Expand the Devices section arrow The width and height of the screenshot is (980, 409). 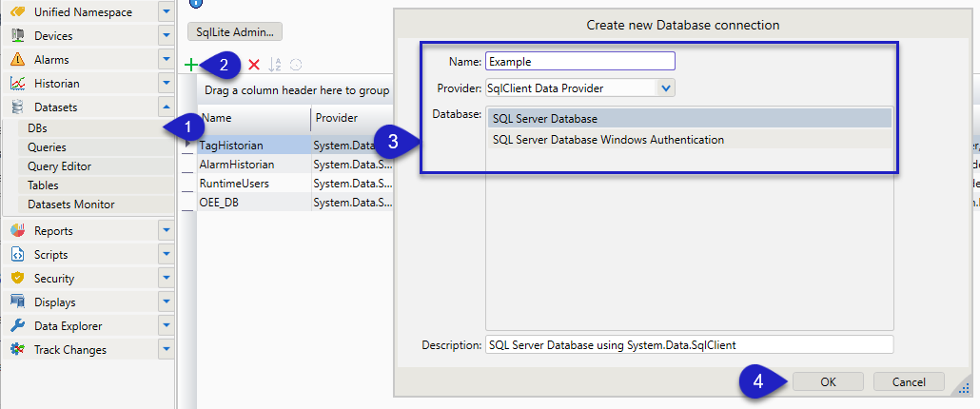coord(167,35)
